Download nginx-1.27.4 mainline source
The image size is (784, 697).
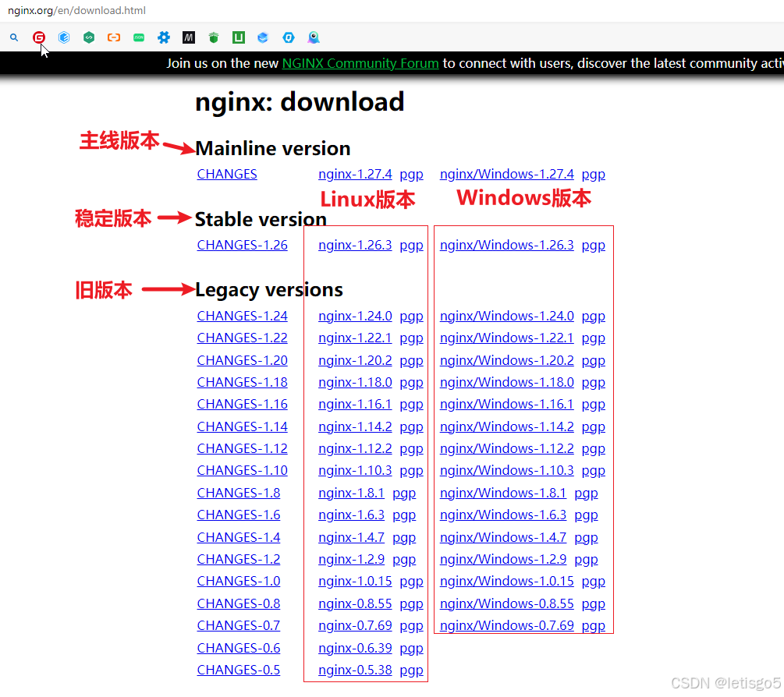point(355,175)
